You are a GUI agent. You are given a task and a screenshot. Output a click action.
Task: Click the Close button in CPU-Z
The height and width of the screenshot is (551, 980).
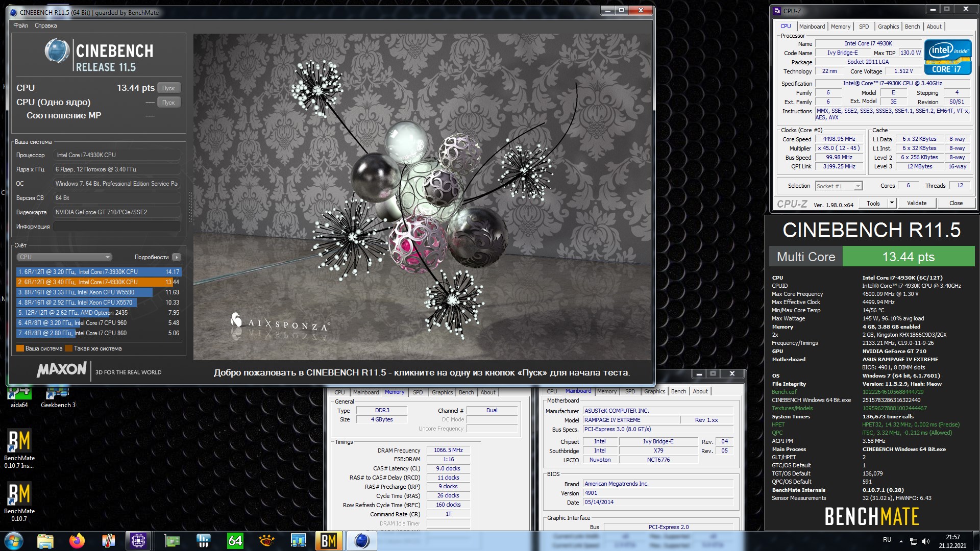[x=956, y=203]
